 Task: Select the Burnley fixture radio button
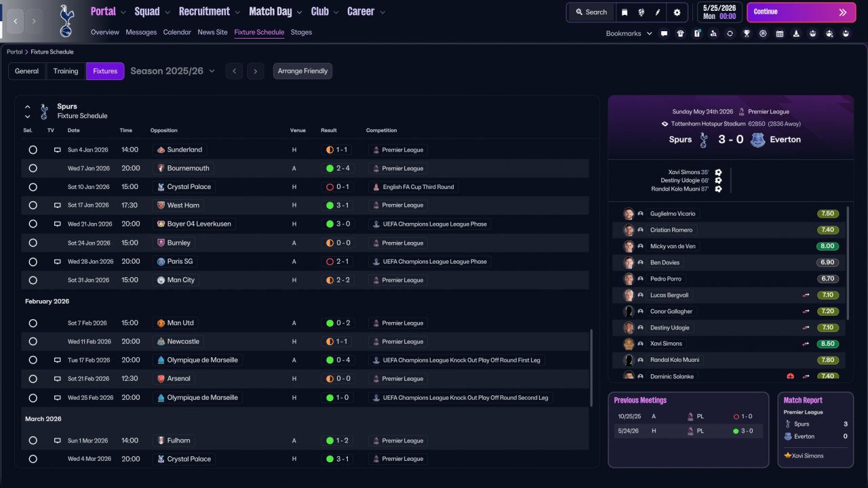pos(33,243)
